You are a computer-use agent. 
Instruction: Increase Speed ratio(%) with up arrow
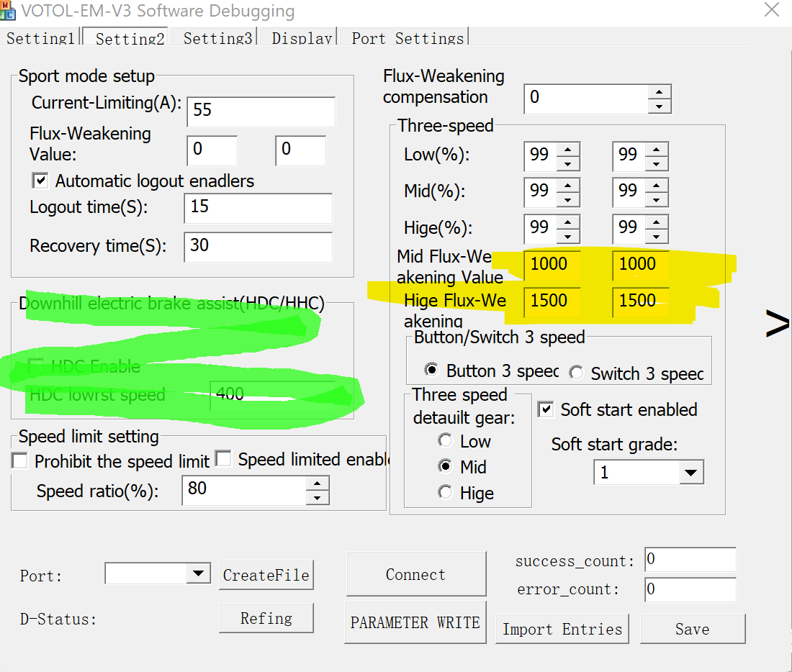pyautogui.click(x=317, y=484)
